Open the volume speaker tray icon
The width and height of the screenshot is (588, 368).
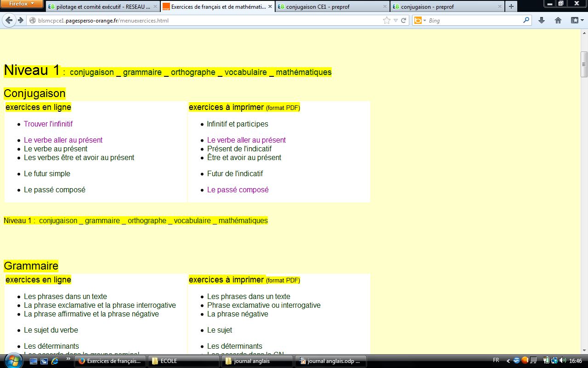click(562, 361)
